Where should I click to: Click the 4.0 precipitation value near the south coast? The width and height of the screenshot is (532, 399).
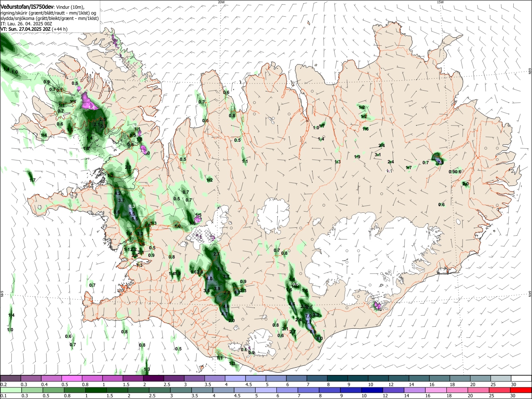[320, 339]
